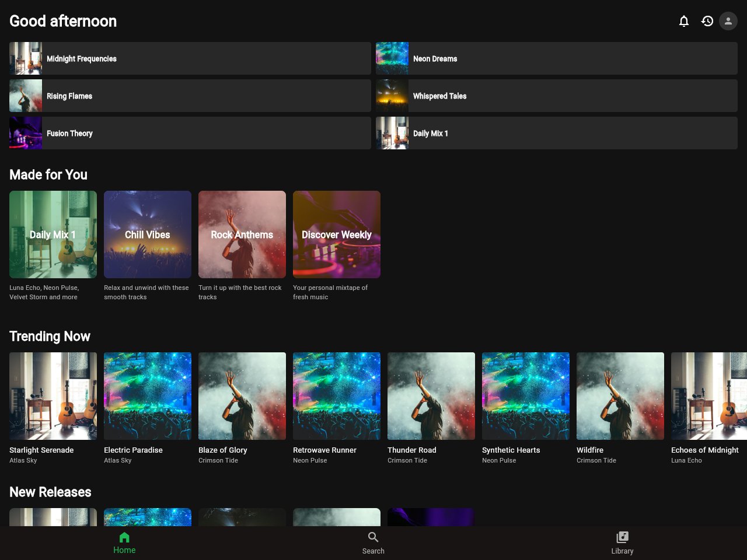
Task: Go to the Home tab
Action: (124, 543)
